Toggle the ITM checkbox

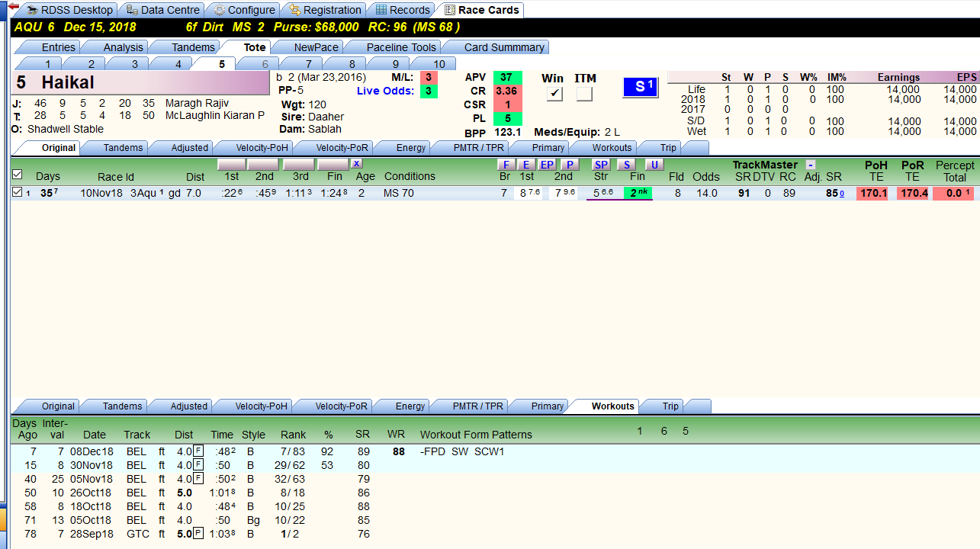[584, 94]
